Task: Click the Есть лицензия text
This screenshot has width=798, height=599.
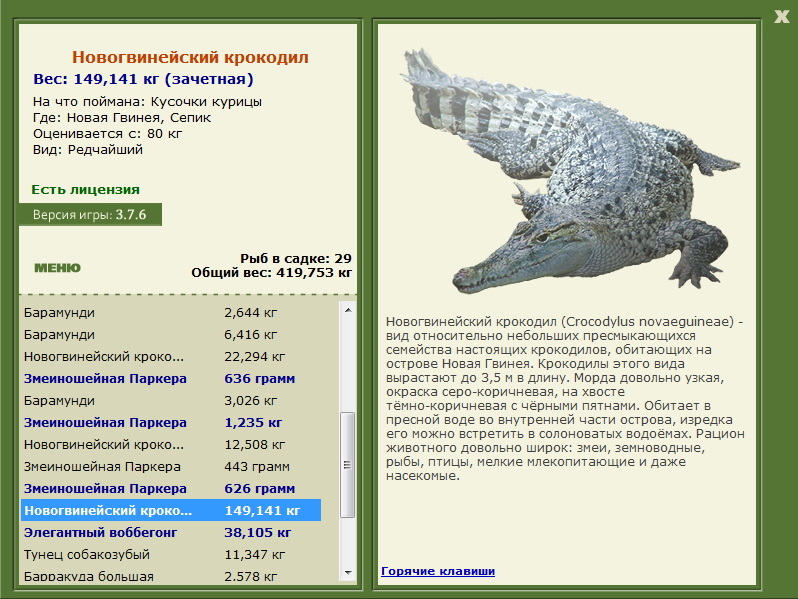Action: 86,189
